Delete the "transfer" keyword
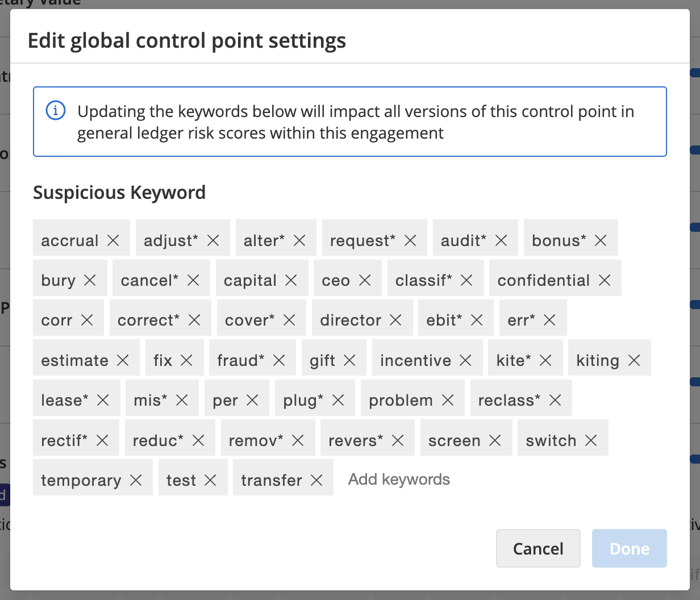Viewport: 700px width, 600px height. [x=317, y=480]
